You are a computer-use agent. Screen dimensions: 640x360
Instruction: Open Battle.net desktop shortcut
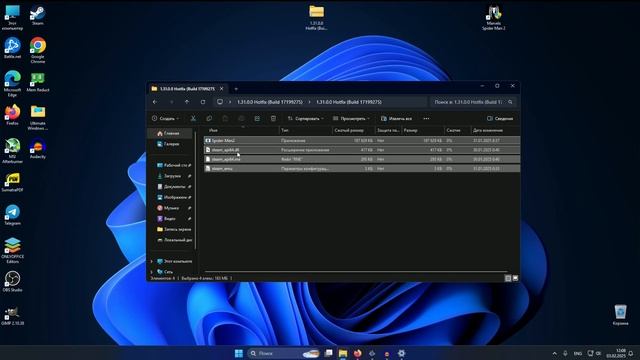(12, 48)
